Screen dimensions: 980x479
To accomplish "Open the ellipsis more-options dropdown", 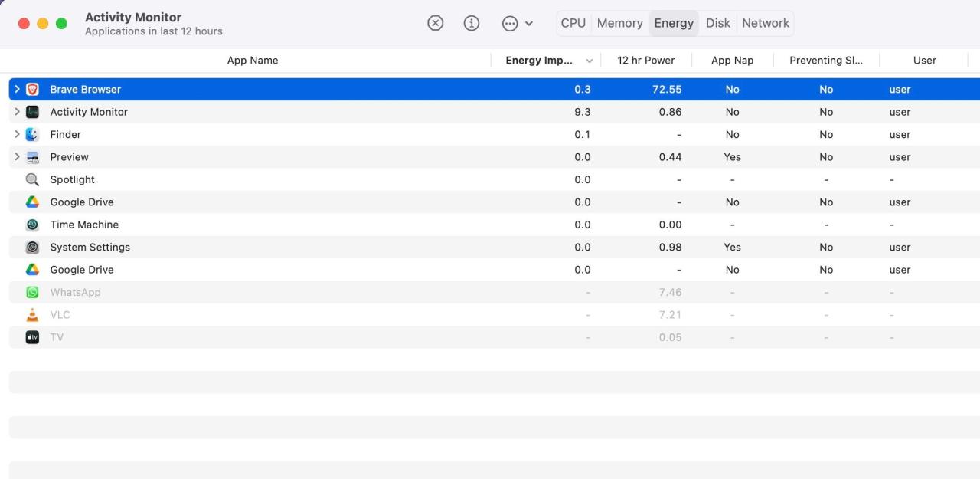I will [x=518, y=23].
